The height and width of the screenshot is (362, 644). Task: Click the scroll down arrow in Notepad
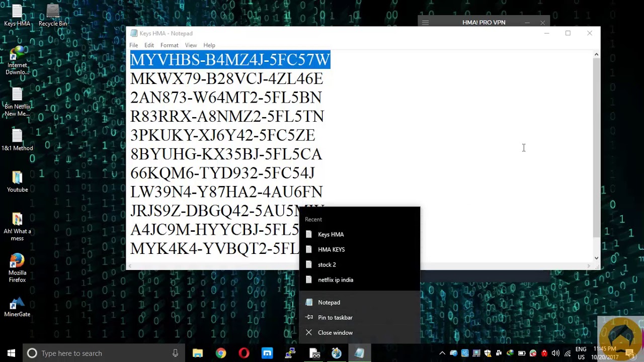(x=596, y=258)
